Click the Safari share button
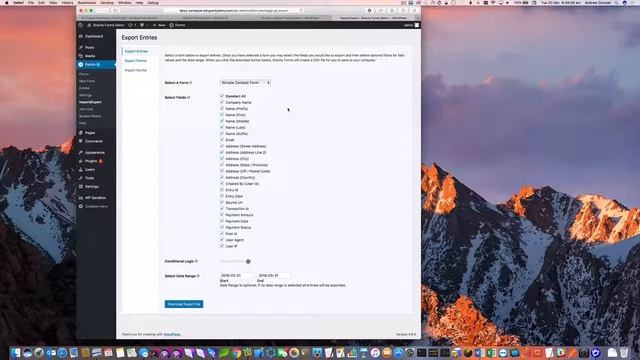 pos(402,11)
